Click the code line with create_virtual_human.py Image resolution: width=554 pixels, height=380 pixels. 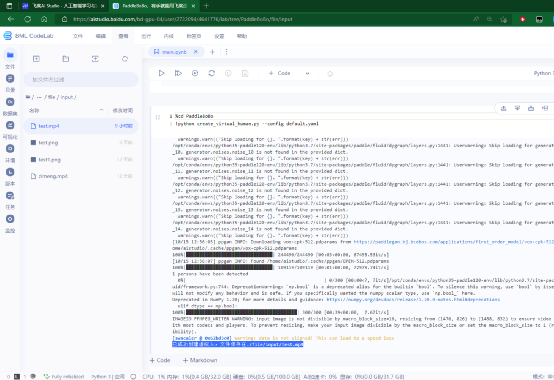[x=247, y=124]
